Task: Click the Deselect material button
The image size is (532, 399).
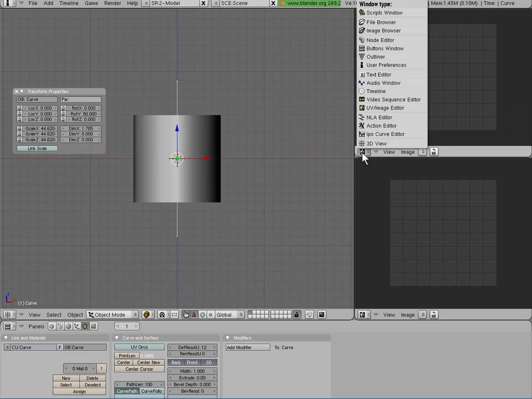Action: [93, 385]
